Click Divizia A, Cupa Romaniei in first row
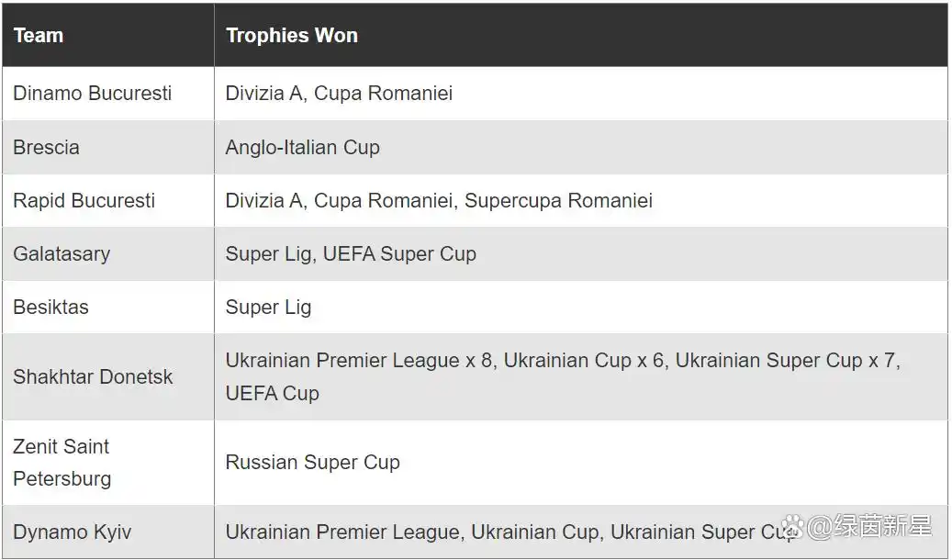The width and height of the screenshot is (952, 560). coord(339,94)
